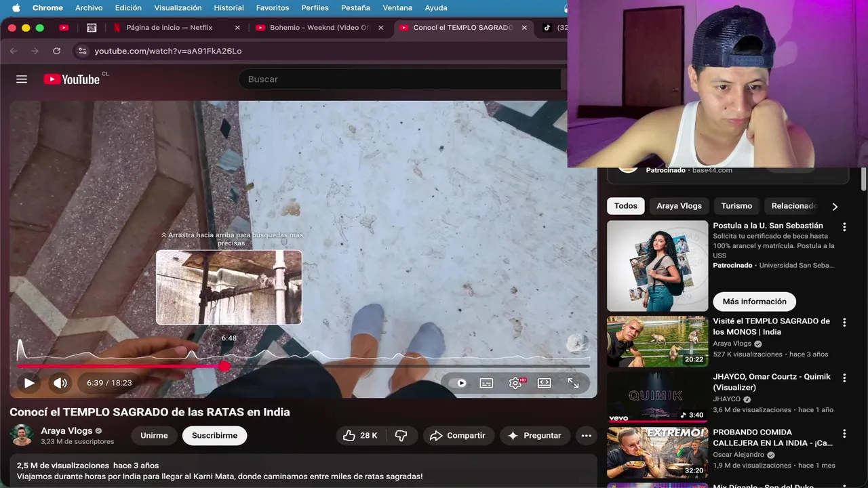
Task: Toggle the autoplay switch in the player
Action: tap(458, 383)
